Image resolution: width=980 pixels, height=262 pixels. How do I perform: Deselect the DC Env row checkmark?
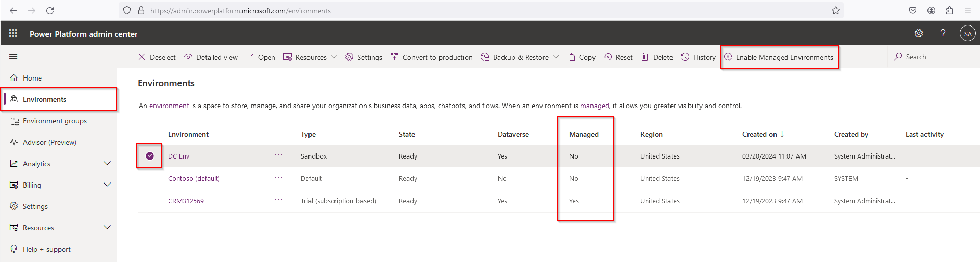[x=149, y=156]
